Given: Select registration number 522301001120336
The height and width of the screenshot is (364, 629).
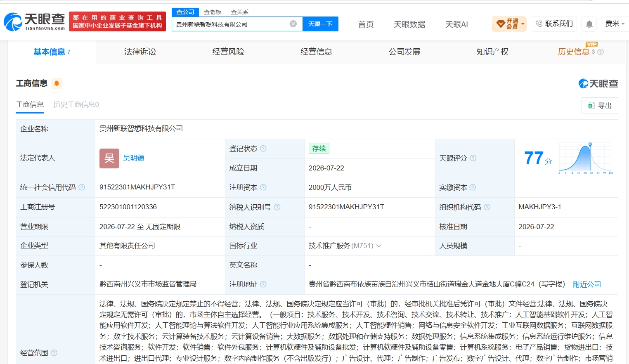Looking at the screenshot, I should [128, 207].
